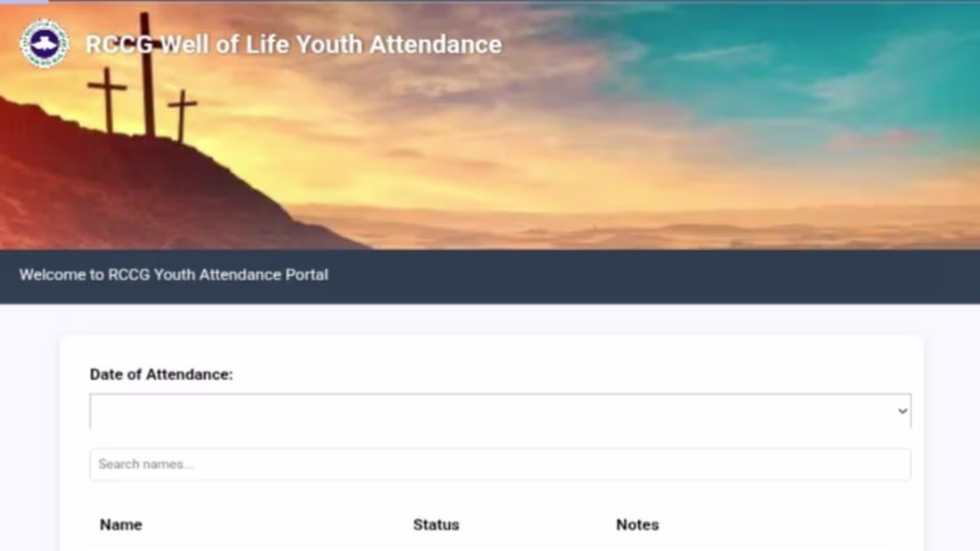
Task: Click inside the Search names field
Action: [499, 464]
